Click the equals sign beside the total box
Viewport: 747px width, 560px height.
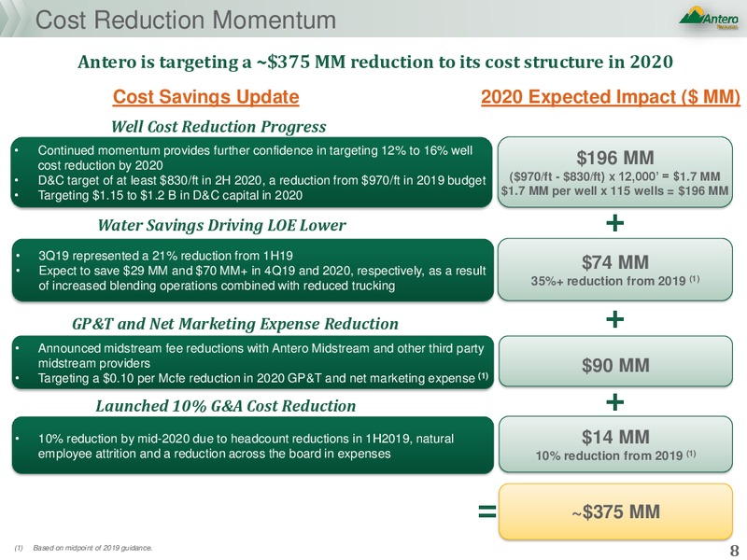pyautogui.click(x=486, y=511)
